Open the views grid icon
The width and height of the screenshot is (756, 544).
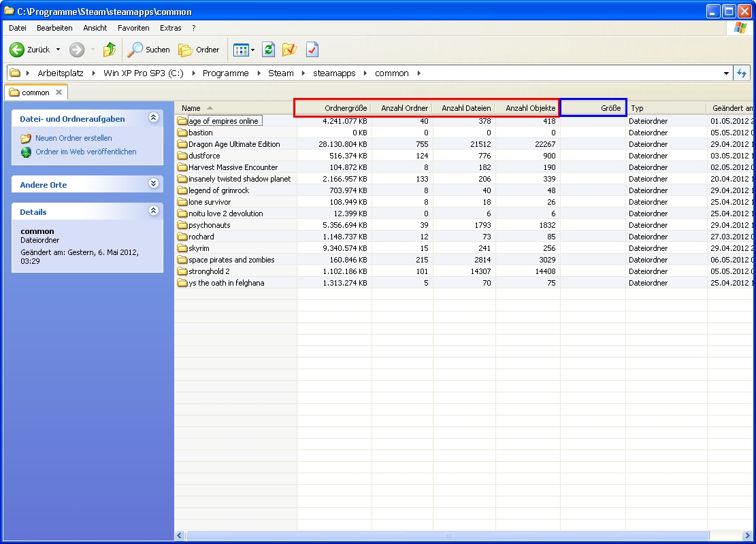241,50
